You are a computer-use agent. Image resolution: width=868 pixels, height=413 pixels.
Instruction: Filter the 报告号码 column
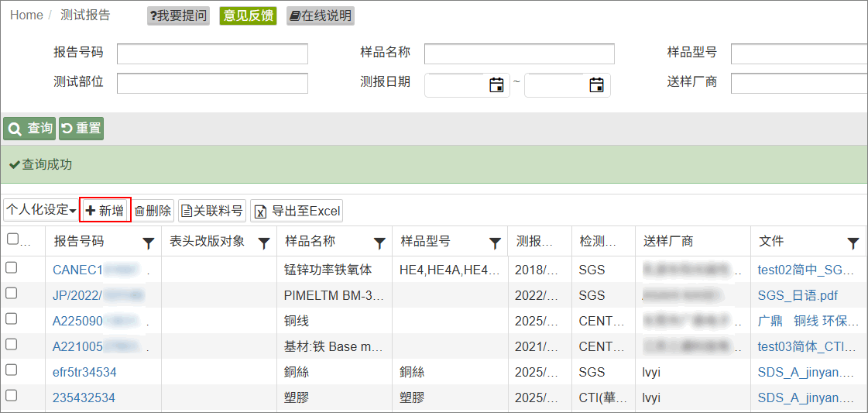(148, 242)
